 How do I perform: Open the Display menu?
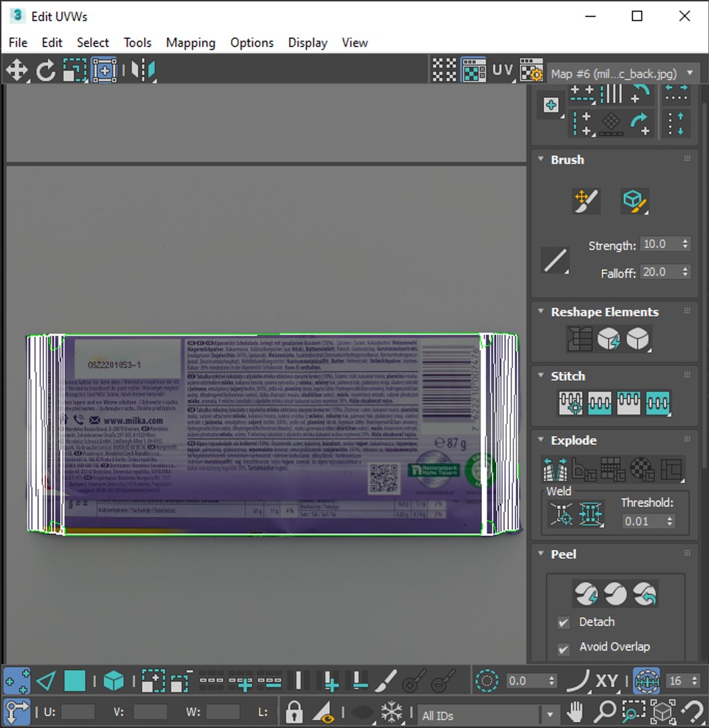(308, 42)
